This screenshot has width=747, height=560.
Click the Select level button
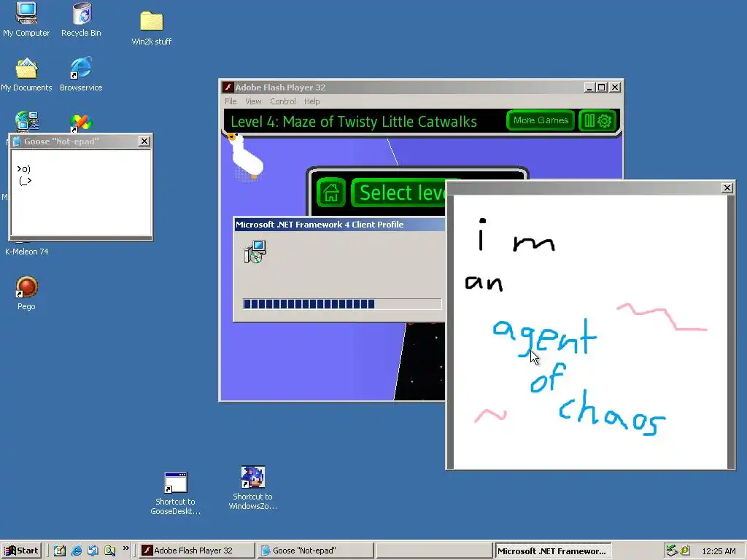click(400, 192)
